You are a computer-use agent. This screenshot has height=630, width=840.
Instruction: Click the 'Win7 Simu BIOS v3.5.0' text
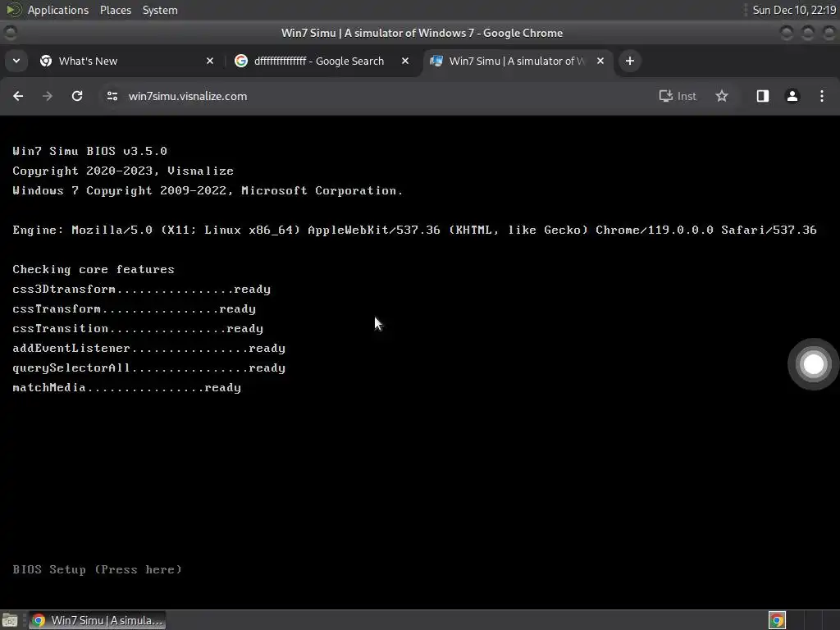point(90,151)
